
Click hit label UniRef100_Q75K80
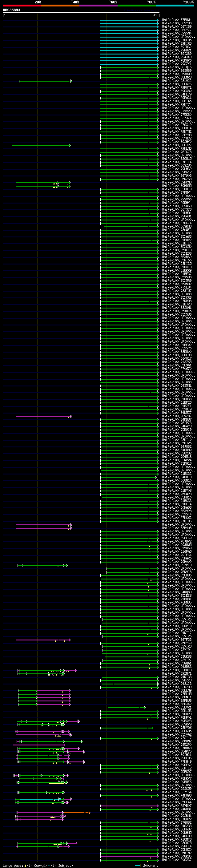pyautogui.click(x=177, y=115)
